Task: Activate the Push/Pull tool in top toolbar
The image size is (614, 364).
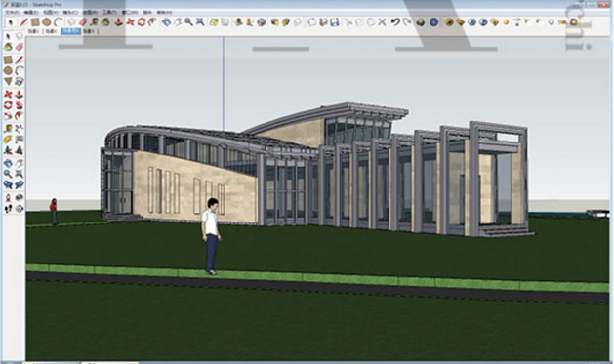Action: pyautogui.click(x=118, y=21)
